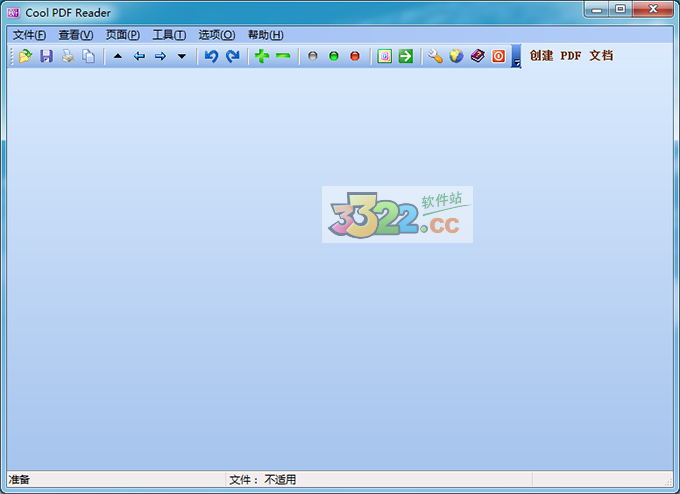680x494 pixels.
Task: Open settings with the wrench icon
Action: [x=435, y=56]
